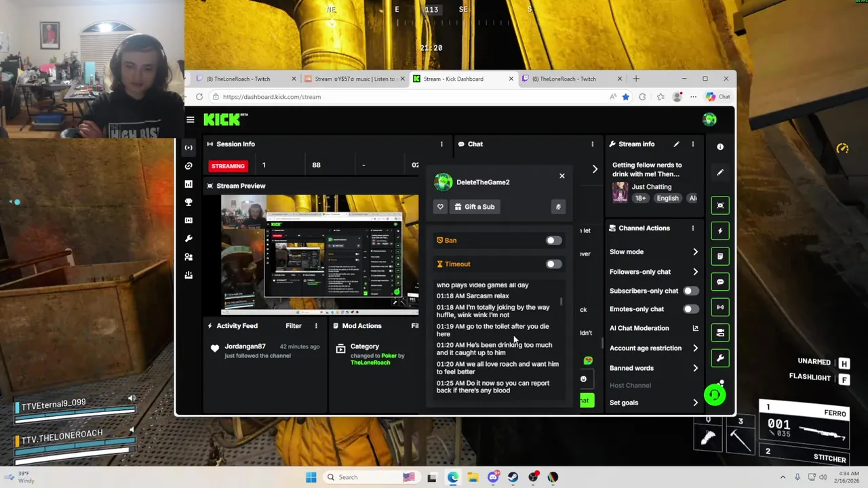Viewport: 868px width, 488px height.
Task: Select the Stream - Kick Dashboard tab
Action: pyautogui.click(x=462, y=79)
